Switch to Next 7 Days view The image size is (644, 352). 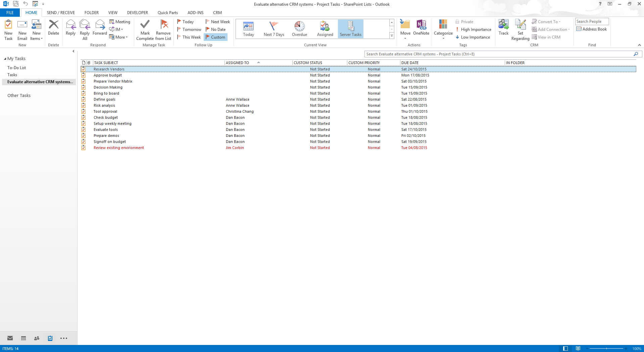click(274, 29)
